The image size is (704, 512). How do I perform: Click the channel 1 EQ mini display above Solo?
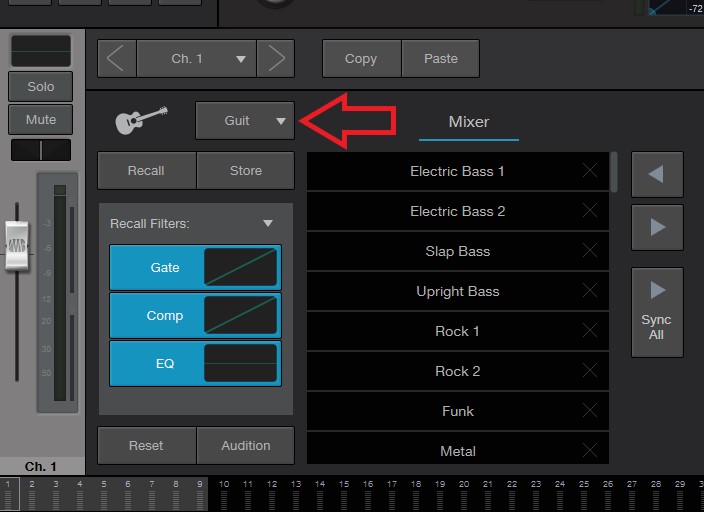[41, 51]
